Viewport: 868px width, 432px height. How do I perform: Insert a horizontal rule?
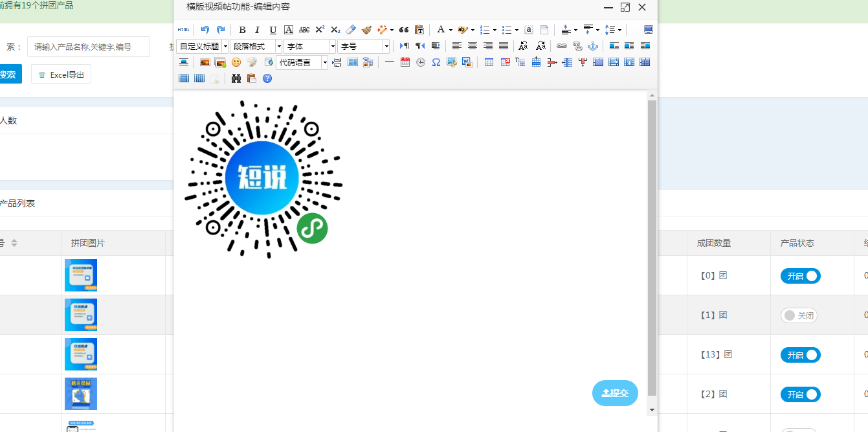tap(390, 62)
